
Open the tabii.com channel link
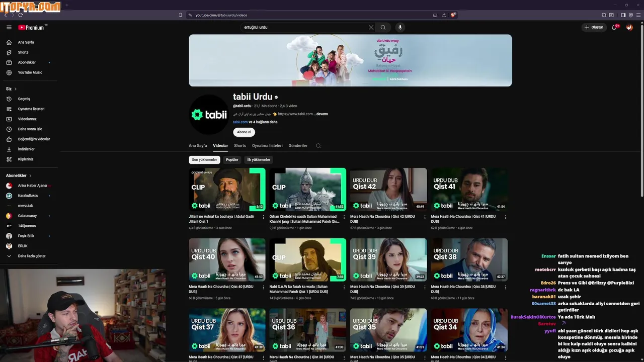[x=240, y=122]
